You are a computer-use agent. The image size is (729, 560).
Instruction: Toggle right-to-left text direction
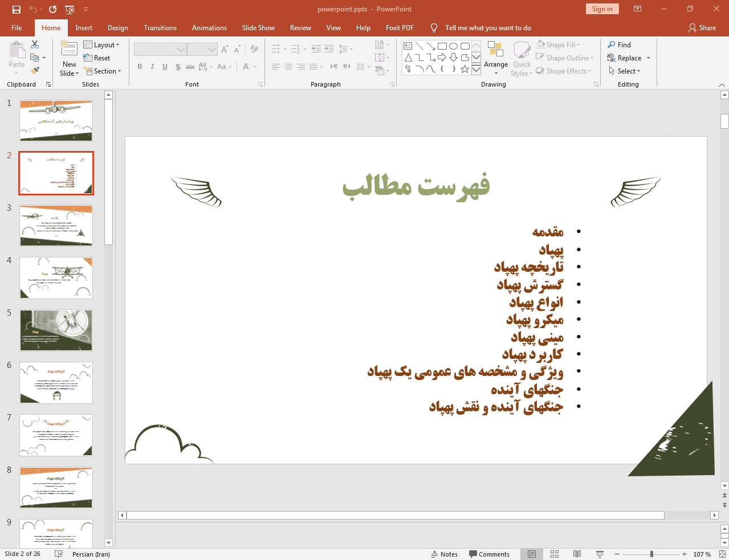347,67
